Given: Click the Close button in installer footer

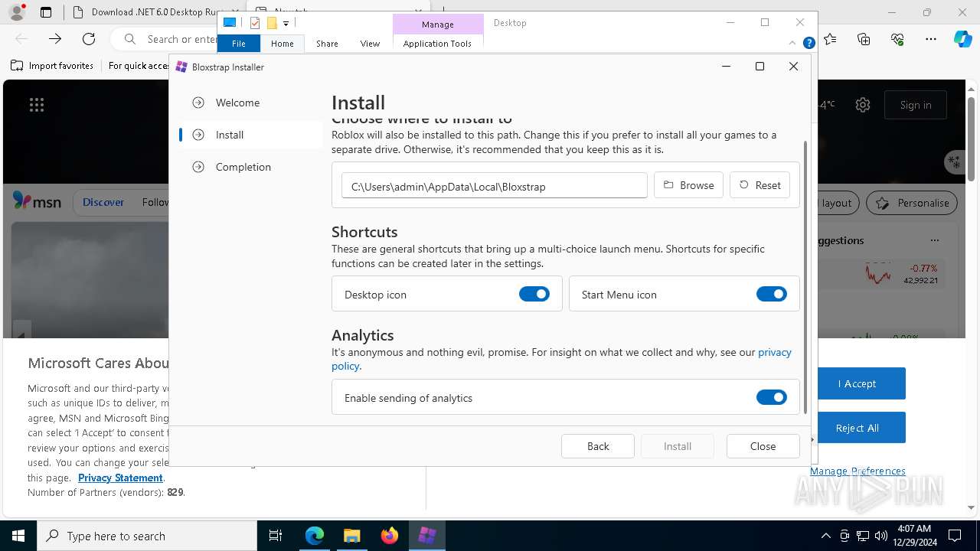Looking at the screenshot, I should (763, 446).
